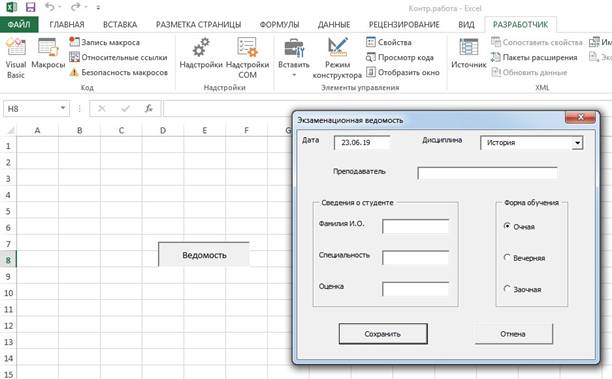Undo last action in quick access toolbar
Screen dimensions: 612x379
click(50, 7)
